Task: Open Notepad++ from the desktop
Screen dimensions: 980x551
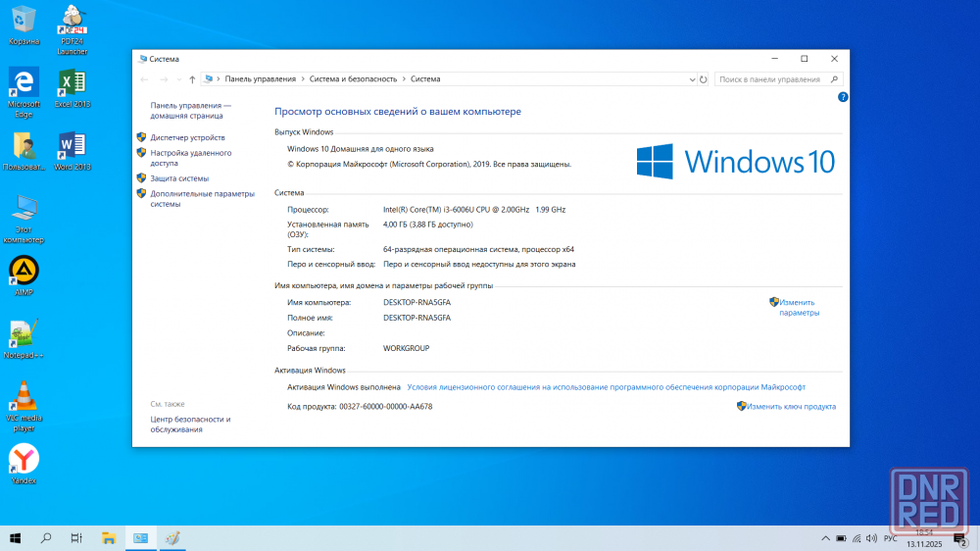Action: click(24, 334)
